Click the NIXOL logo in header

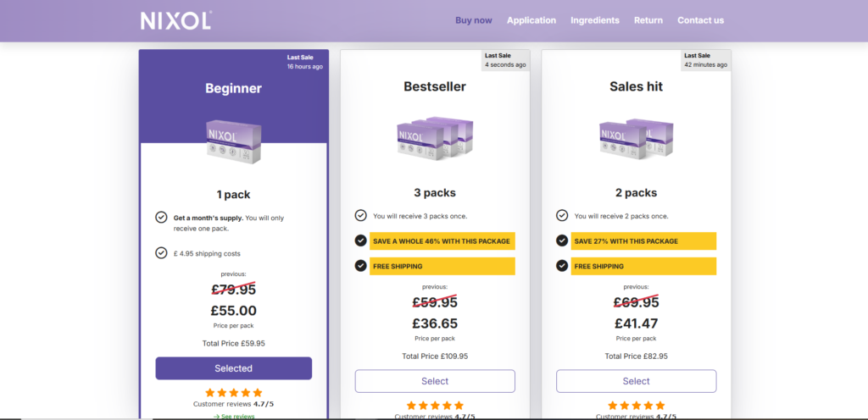click(176, 20)
